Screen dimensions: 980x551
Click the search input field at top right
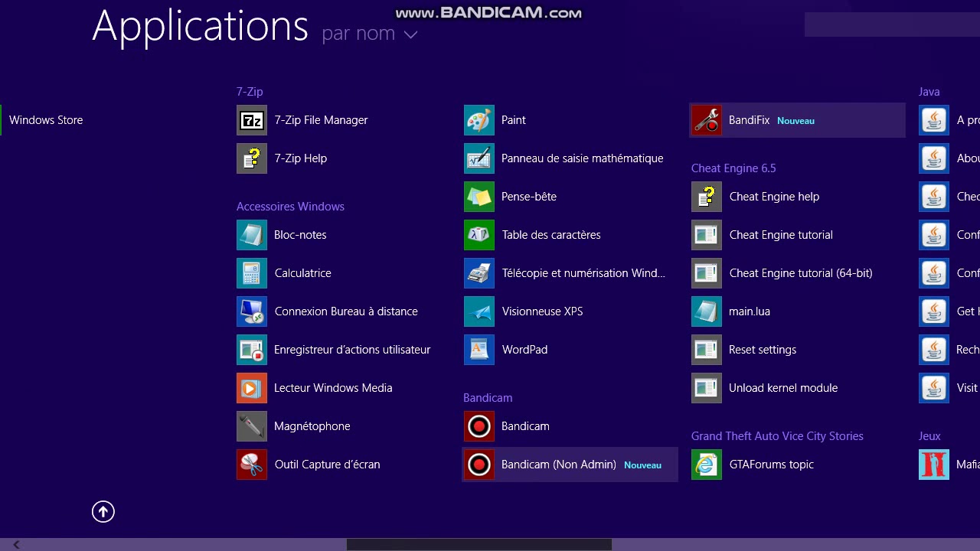point(892,24)
